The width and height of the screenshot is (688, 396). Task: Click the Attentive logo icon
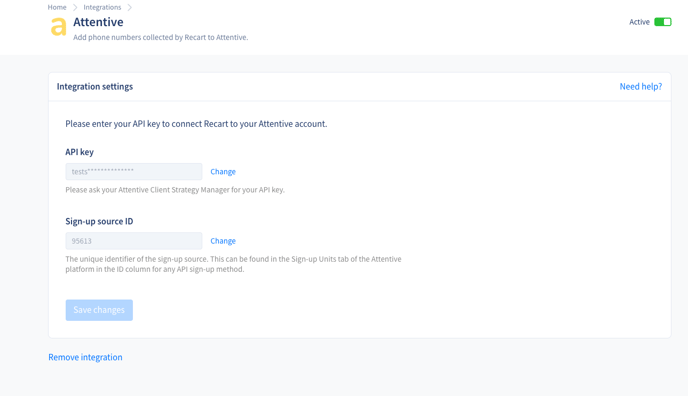(x=58, y=27)
